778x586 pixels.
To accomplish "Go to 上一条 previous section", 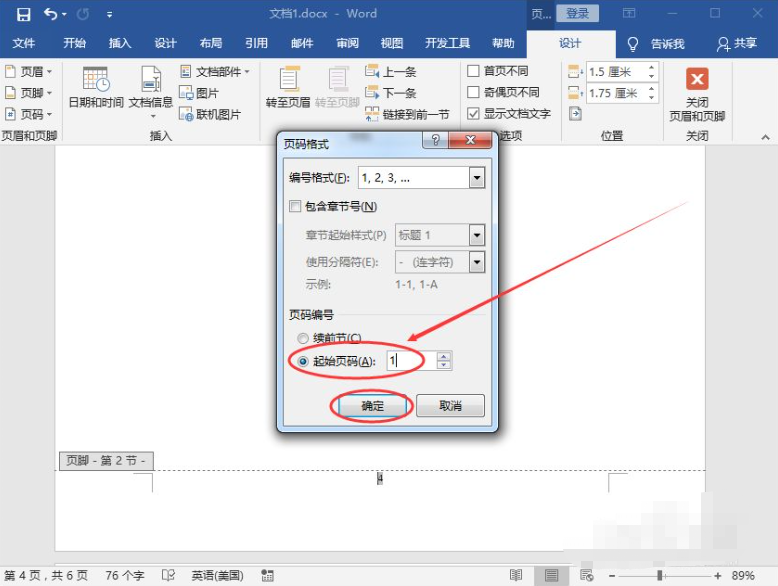I will [390, 71].
